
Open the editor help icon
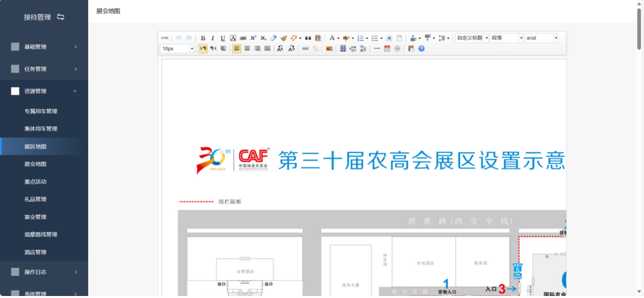[x=421, y=49]
